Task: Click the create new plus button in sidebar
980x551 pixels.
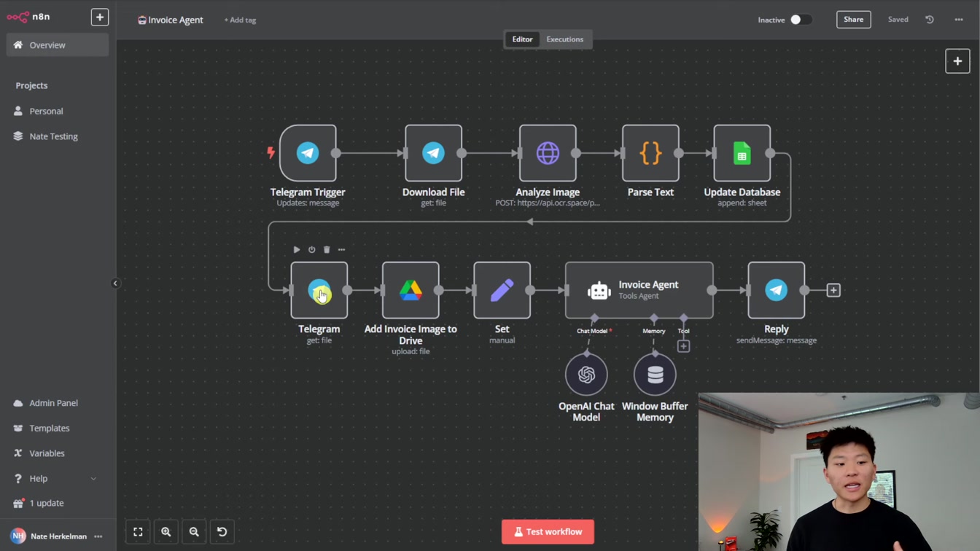Action: click(x=100, y=17)
